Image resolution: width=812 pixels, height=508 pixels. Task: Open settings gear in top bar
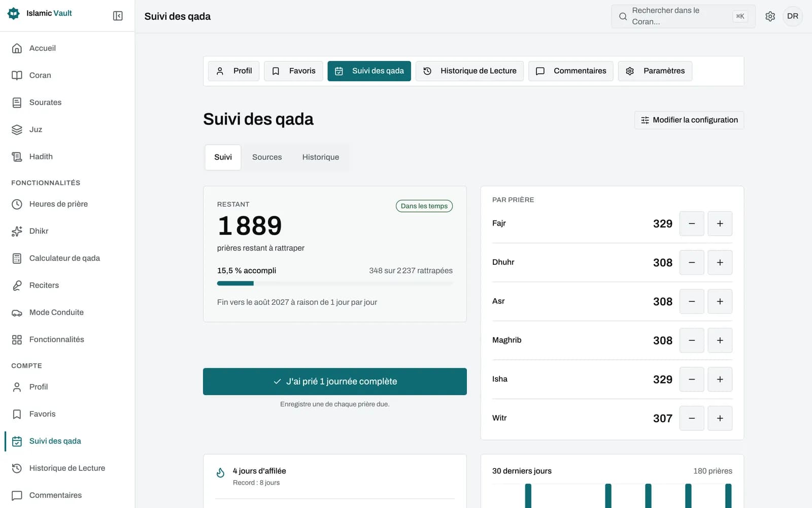tap(770, 16)
